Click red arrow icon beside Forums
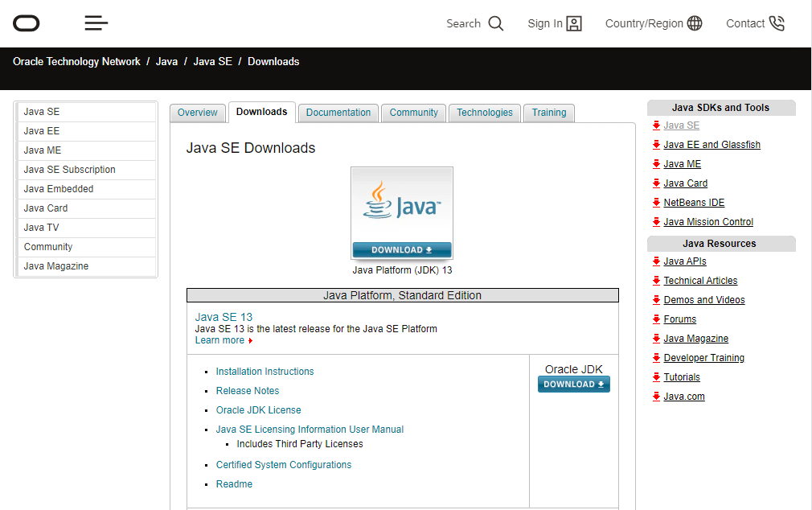 click(x=656, y=319)
